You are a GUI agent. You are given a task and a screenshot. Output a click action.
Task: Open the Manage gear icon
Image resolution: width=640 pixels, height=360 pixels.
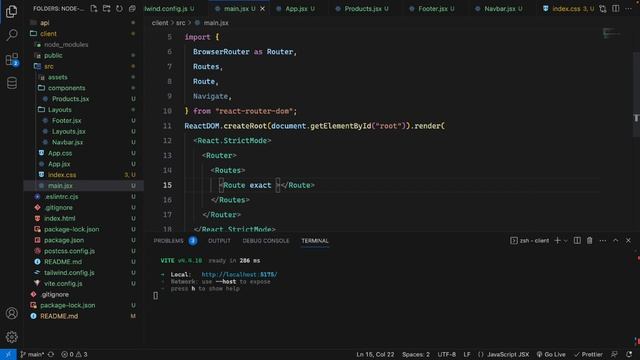tap(11, 337)
